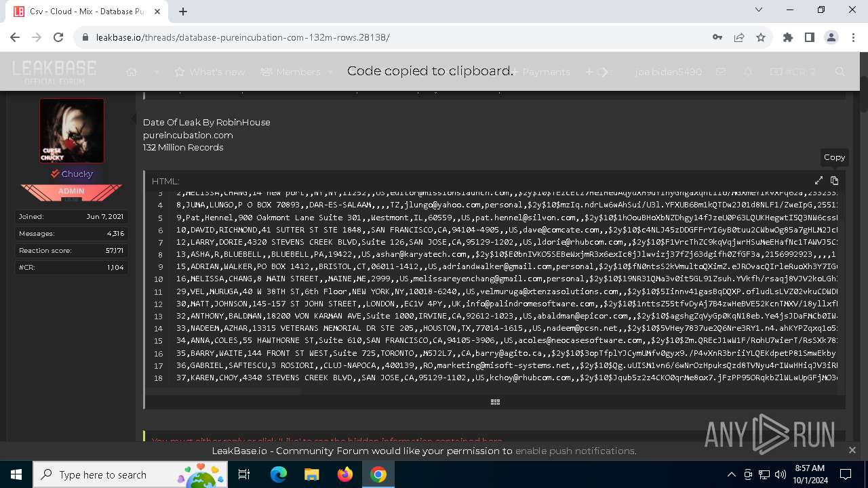868x488 pixels.
Task: Copy the HTML code block contents
Action: click(834, 181)
